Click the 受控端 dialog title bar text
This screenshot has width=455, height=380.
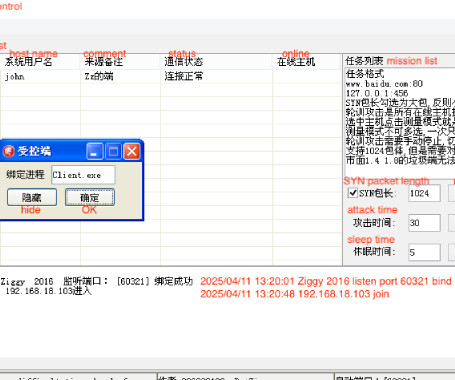point(35,151)
